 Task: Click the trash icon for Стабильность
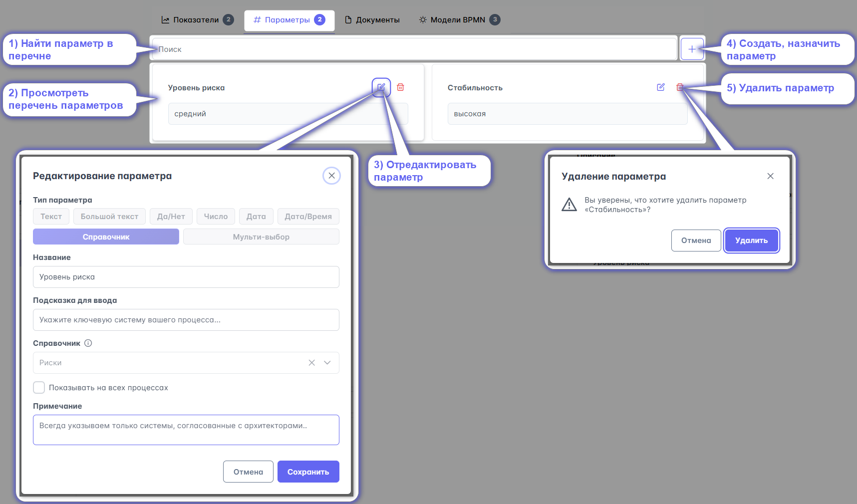coord(679,87)
